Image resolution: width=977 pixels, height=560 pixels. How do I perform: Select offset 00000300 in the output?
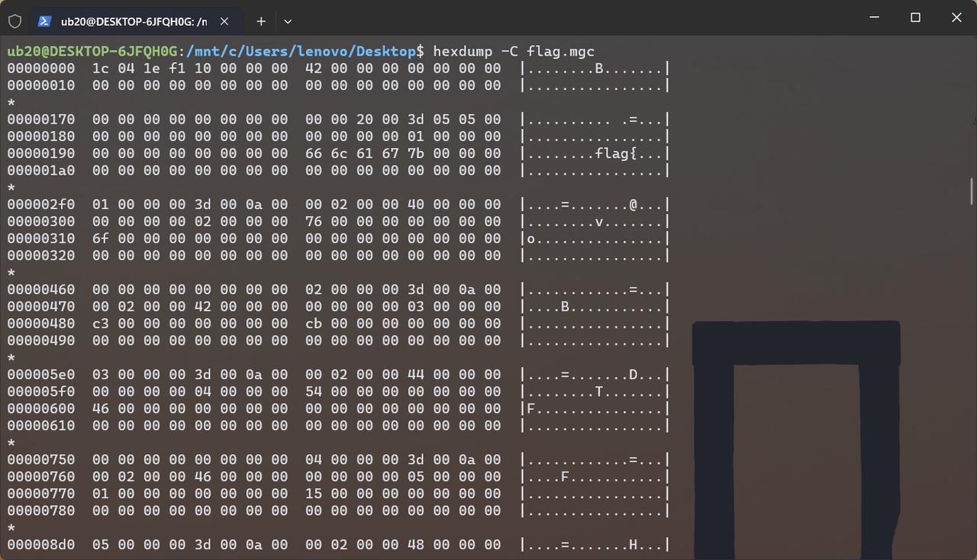coord(41,221)
